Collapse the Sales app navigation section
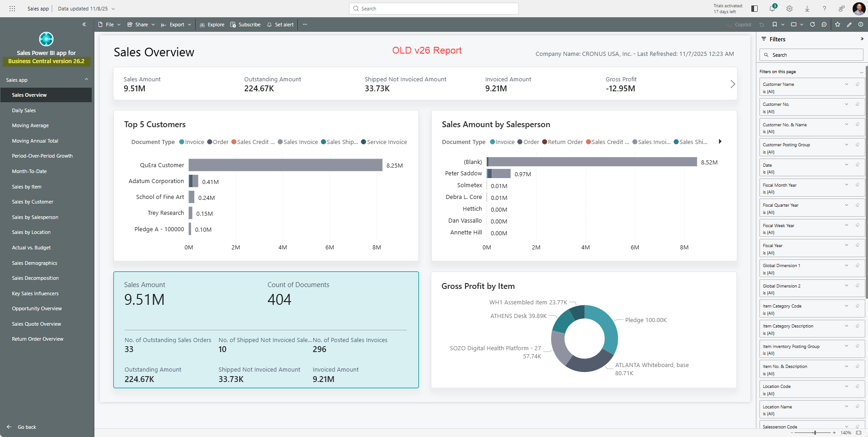The width and height of the screenshot is (868, 437). 86,79
